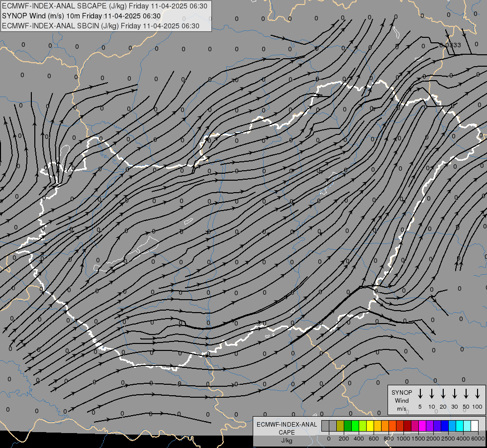The height and width of the screenshot is (448, 487).
Task: Pick the pure blue swatch before 2500
Action: click(x=444, y=426)
